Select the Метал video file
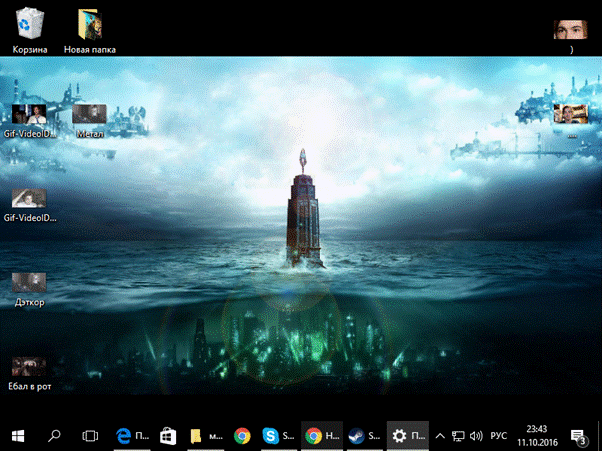 pos(89,115)
